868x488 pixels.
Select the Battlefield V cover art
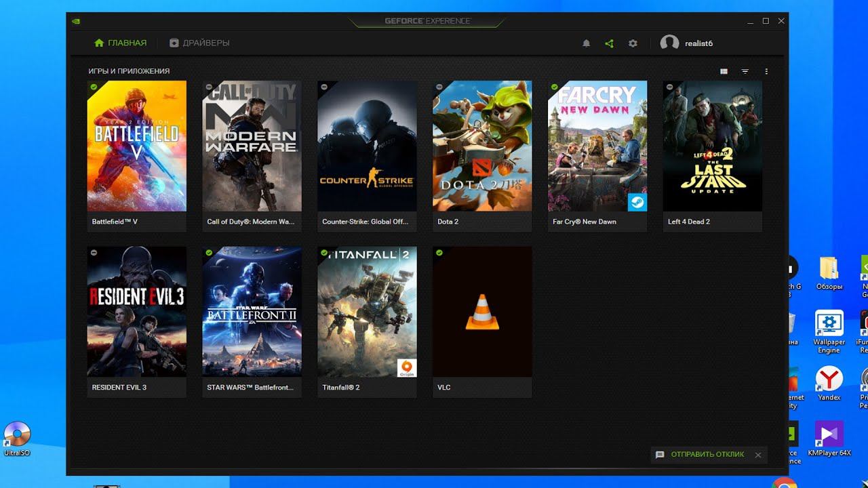click(x=137, y=146)
